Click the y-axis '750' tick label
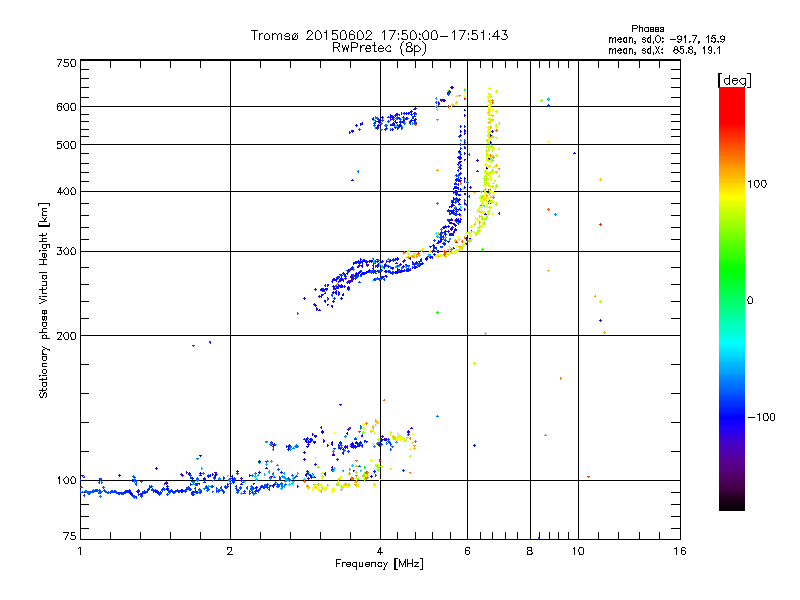Screen dimensions: 800x600 pos(66,63)
